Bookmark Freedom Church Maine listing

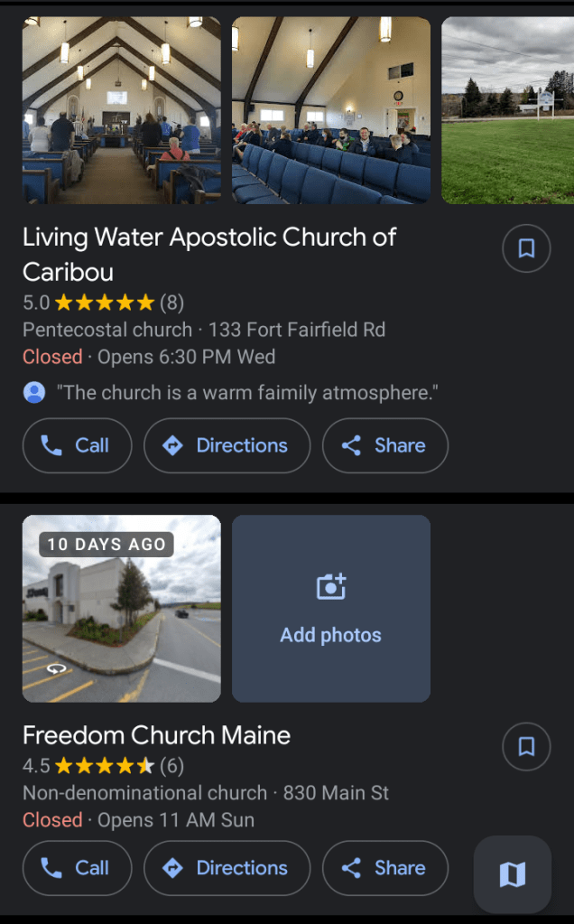point(526,746)
